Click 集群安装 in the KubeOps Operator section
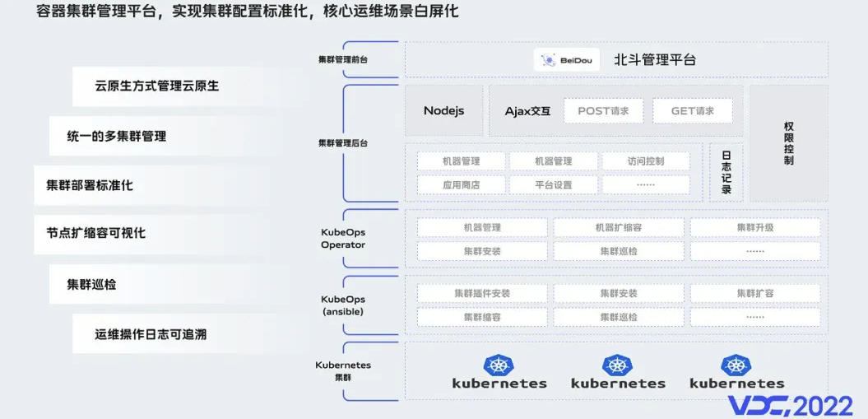868x419 pixels. coord(482,251)
